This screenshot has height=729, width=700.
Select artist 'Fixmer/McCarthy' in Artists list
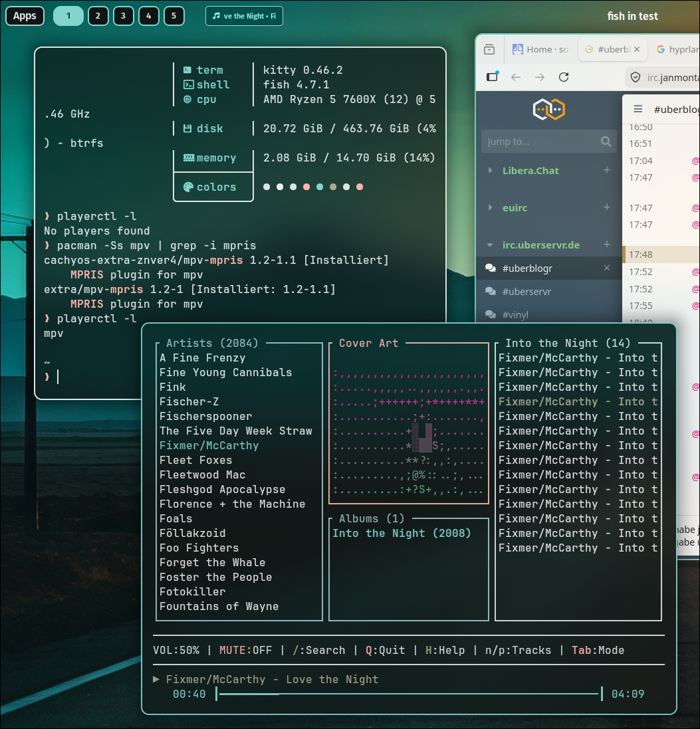click(x=209, y=445)
